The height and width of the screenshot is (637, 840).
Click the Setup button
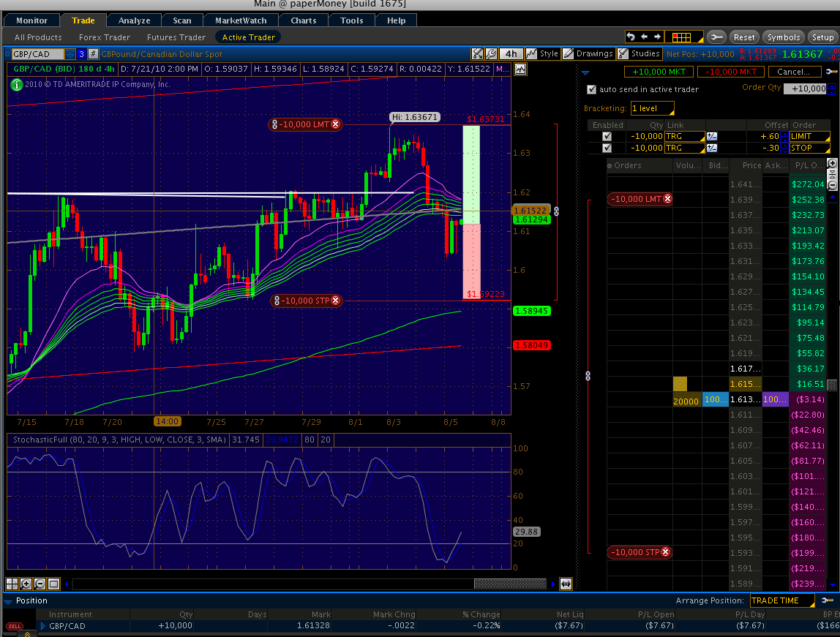pyautogui.click(x=822, y=37)
